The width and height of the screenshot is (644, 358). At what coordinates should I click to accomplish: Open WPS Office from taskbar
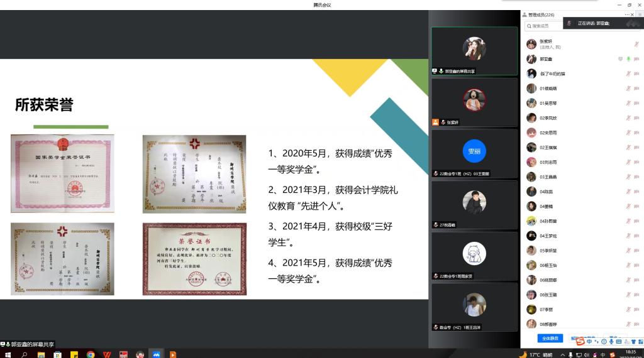(x=107, y=354)
